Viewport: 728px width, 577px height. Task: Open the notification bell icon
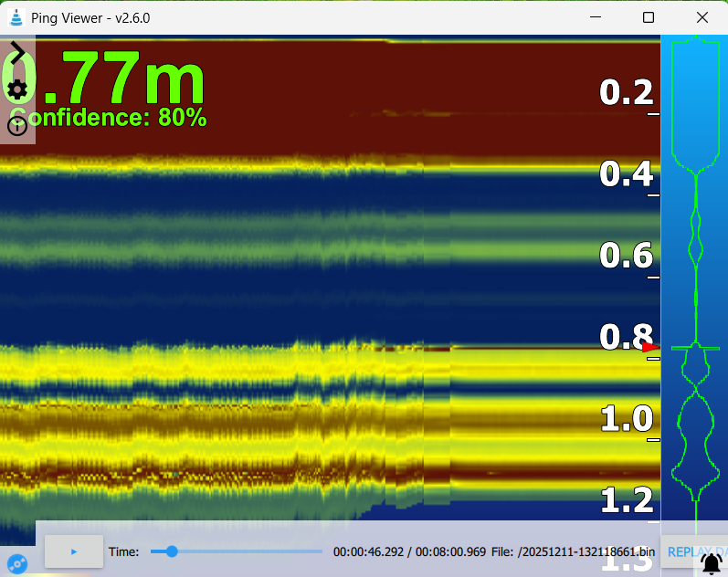click(712, 564)
